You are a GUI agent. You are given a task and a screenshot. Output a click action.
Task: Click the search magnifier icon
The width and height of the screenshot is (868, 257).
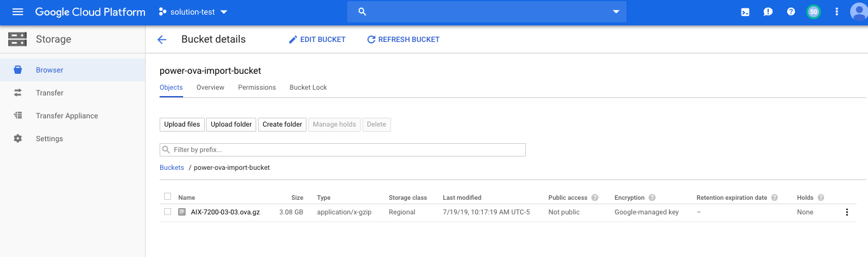362,12
